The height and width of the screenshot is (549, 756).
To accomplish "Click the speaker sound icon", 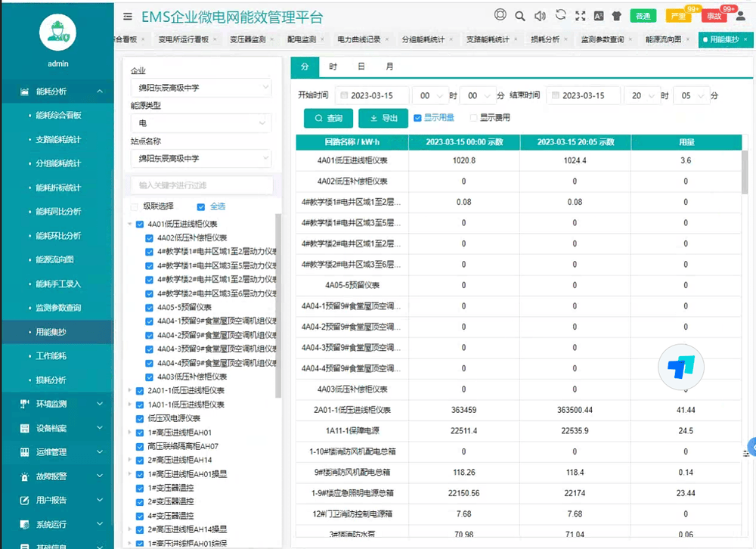I will (540, 16).
